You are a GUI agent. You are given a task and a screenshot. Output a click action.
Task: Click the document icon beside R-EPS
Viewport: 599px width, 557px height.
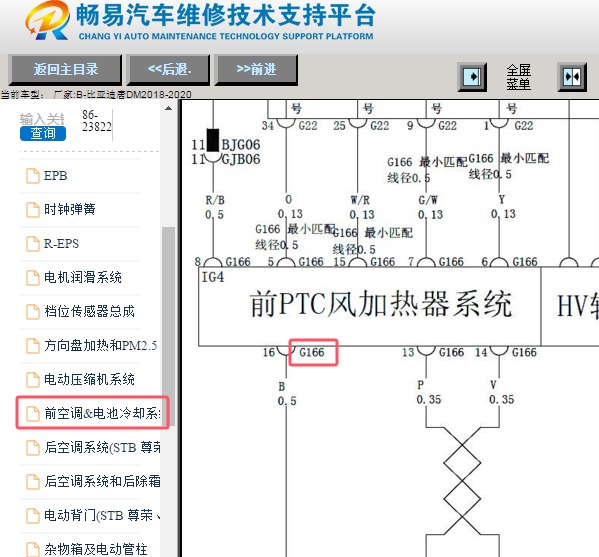33,243
